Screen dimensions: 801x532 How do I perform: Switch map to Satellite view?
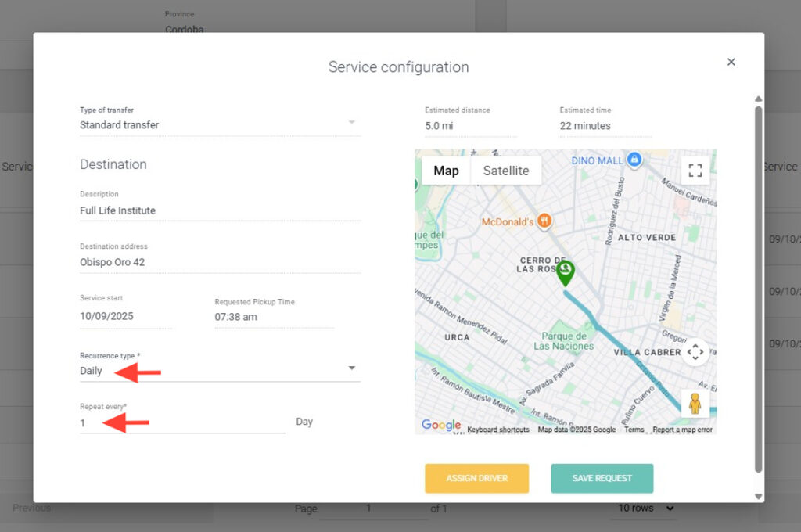505,171
